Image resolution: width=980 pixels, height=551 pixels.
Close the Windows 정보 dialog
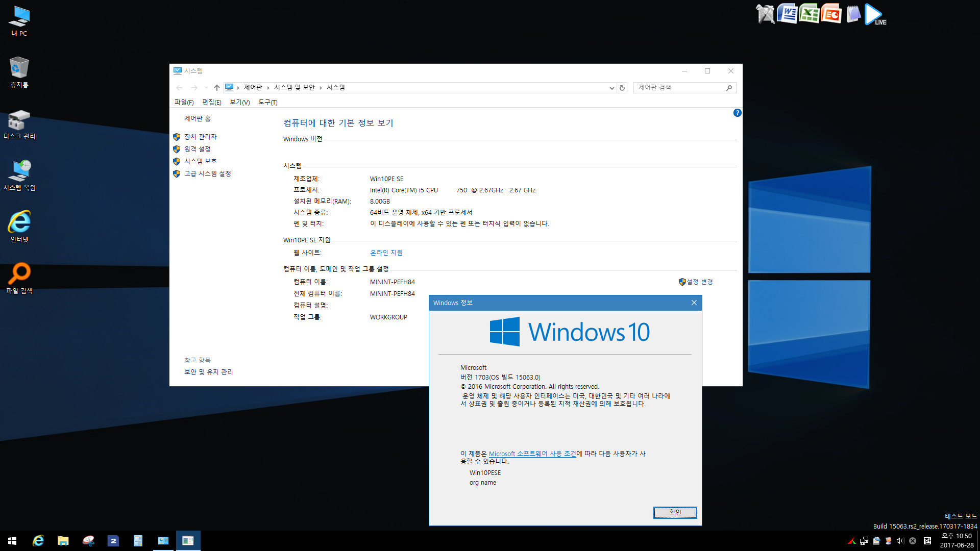tap(694, 303)
